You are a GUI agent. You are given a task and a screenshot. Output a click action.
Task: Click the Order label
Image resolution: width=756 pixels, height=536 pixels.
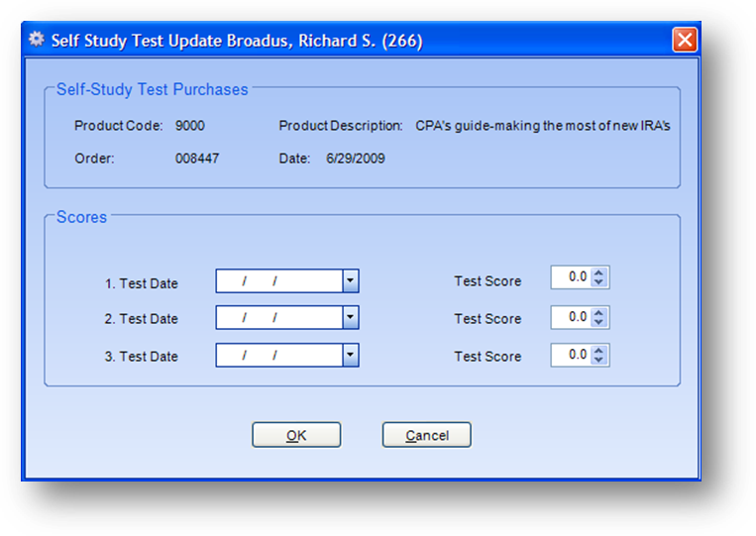coord(94,159)
